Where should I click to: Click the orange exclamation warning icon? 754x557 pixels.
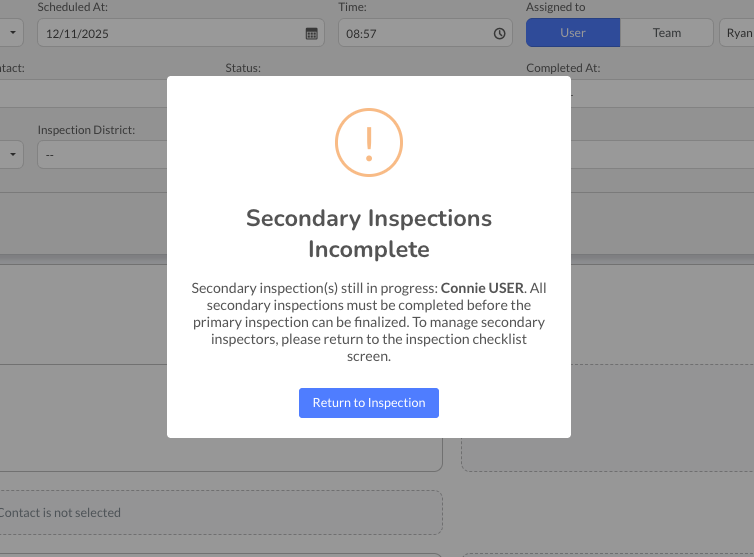click(369, 143)
